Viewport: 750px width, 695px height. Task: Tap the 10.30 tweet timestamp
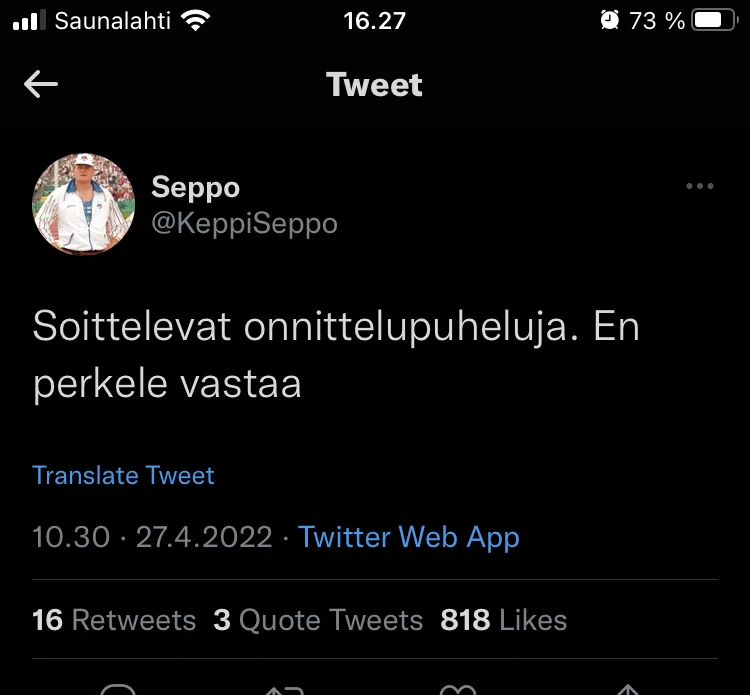(70, 537)
